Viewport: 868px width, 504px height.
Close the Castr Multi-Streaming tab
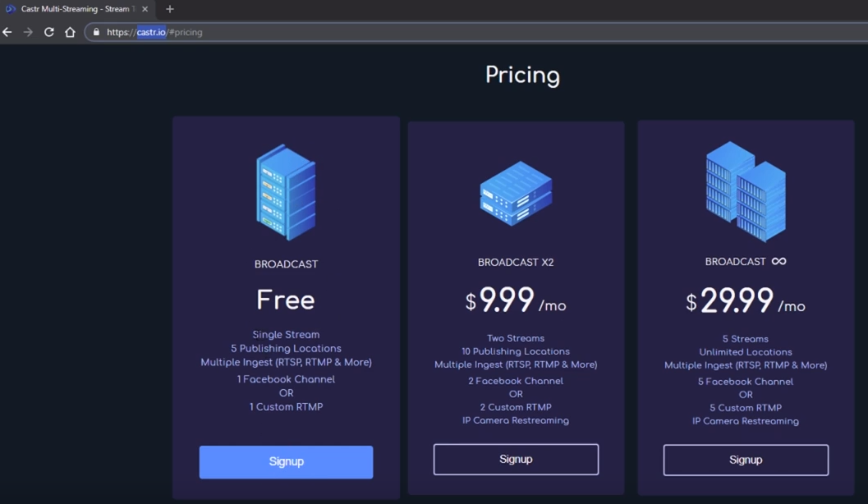click(x=145, y=9)
